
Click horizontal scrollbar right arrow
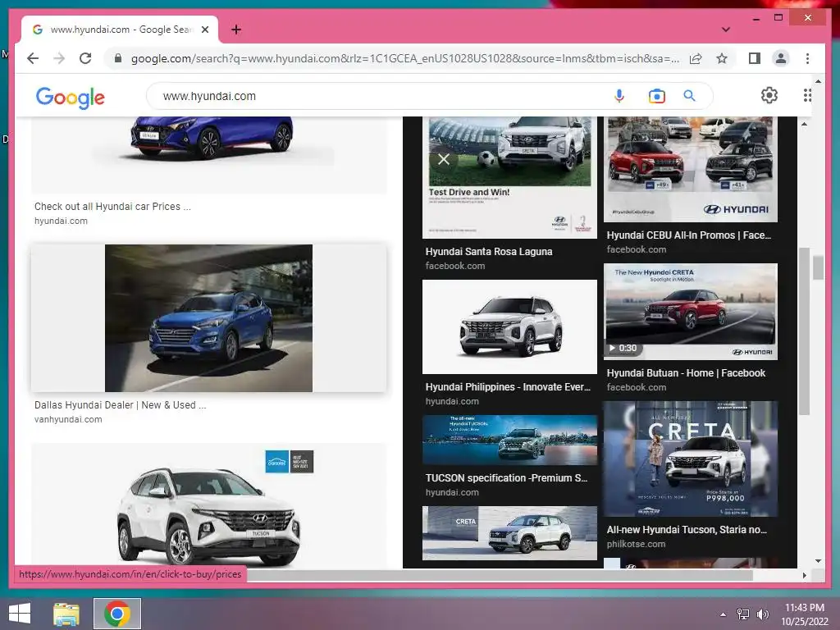tap(804, 575)
